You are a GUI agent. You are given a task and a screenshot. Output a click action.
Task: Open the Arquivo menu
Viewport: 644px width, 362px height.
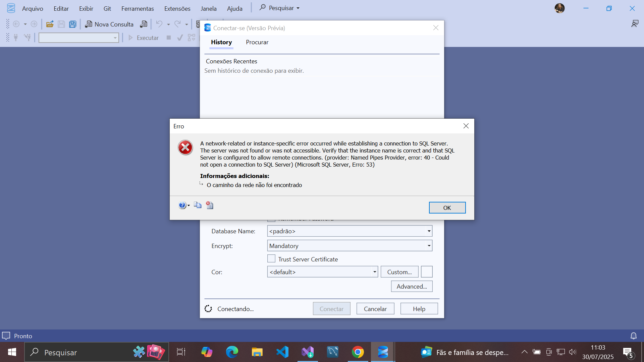point(33,8)
